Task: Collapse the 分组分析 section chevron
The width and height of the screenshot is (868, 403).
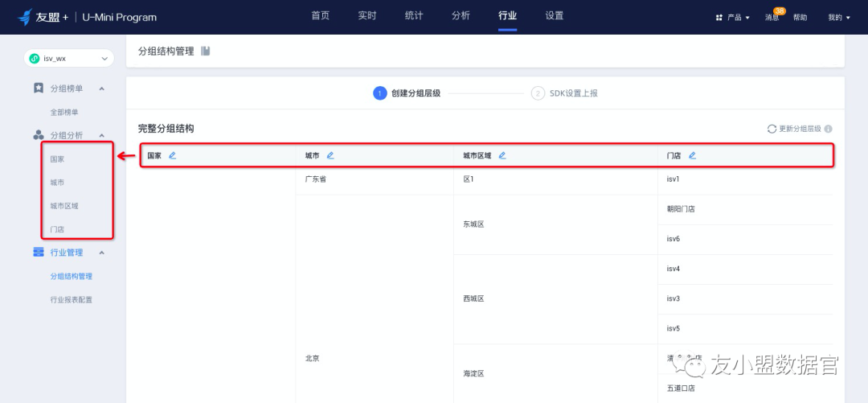Action: click(102, 135)
